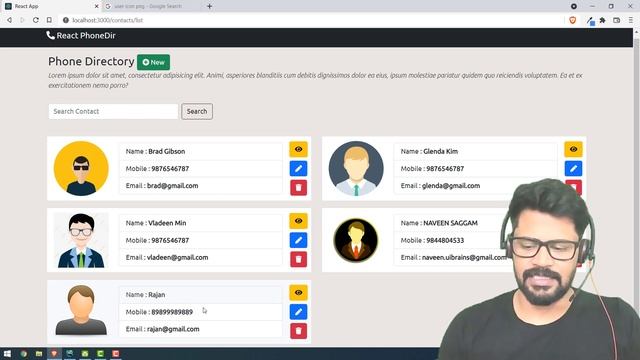Open the eyedropper color picker extension
The width and height of the screenshot is (640, 360).
point(590,20)
